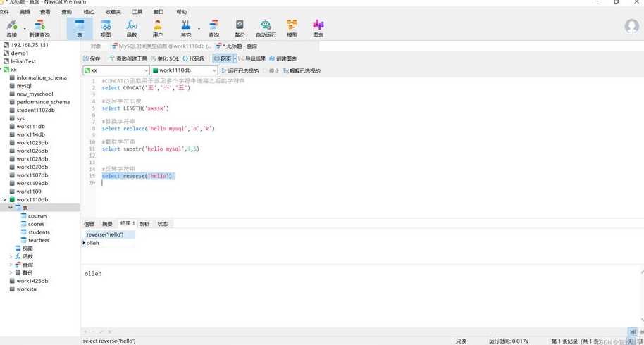The height and width of the screenshot is (345, 644).
Task: Open dropdown arrow beside 连接 icon
Action: tap(25, 29)
